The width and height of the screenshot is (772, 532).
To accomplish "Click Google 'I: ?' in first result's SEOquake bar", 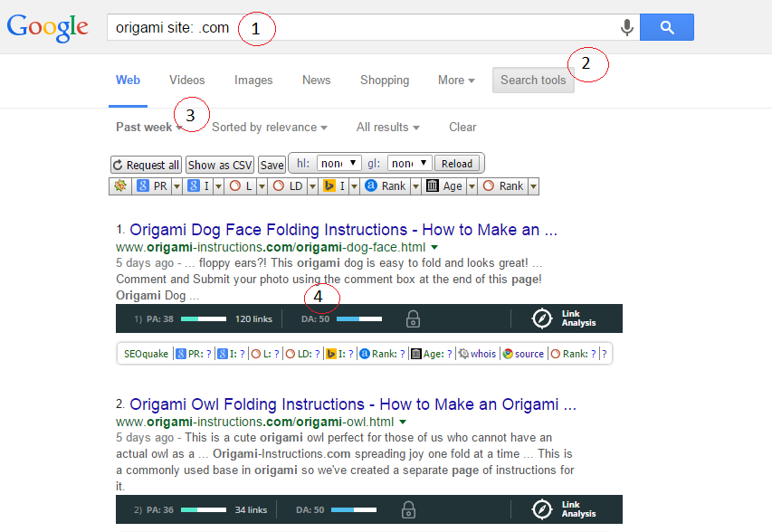I will coord(232,354).
